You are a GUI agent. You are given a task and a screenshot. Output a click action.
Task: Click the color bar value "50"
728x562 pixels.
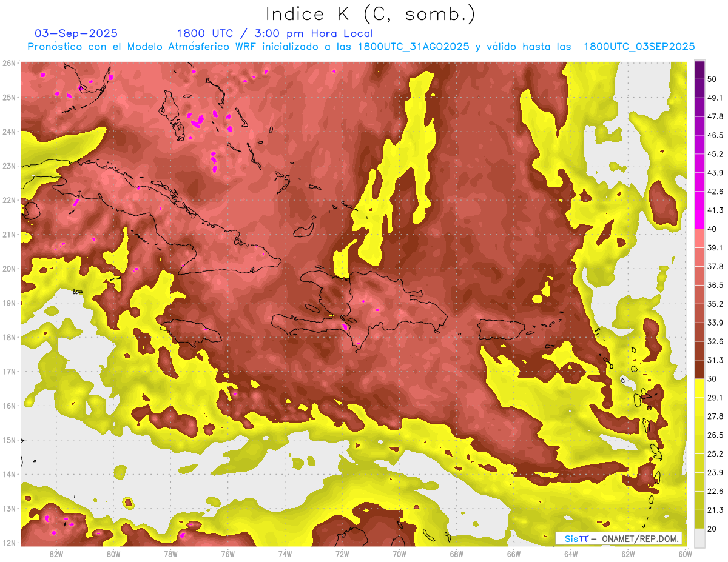pos(712,79)
